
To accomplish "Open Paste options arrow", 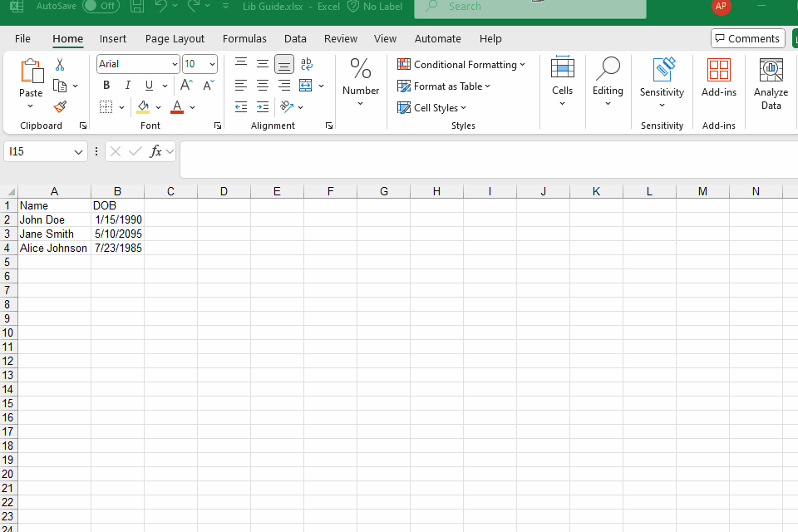I will tap(31, 106).
